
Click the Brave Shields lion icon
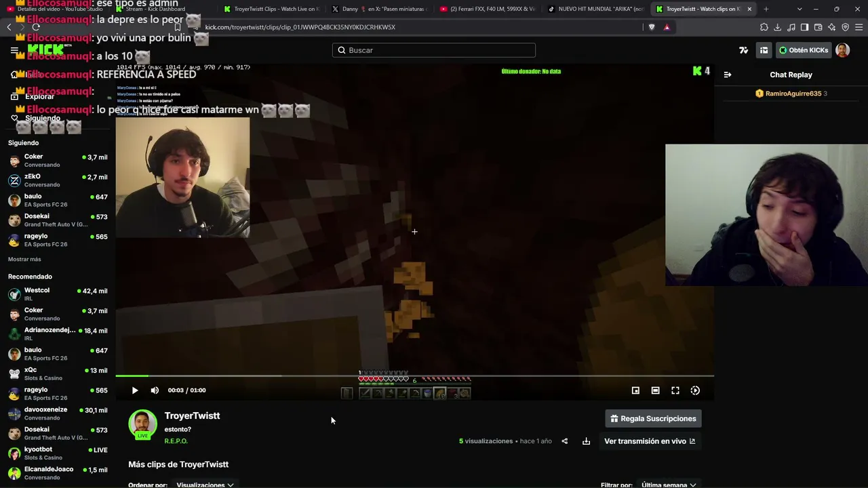click(652, 27)
